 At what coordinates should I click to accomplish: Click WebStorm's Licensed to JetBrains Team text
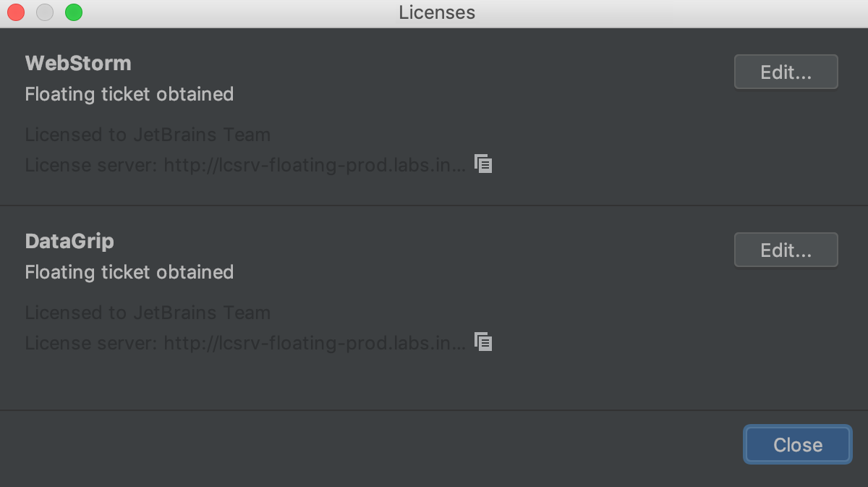click(x=148, y=135)
